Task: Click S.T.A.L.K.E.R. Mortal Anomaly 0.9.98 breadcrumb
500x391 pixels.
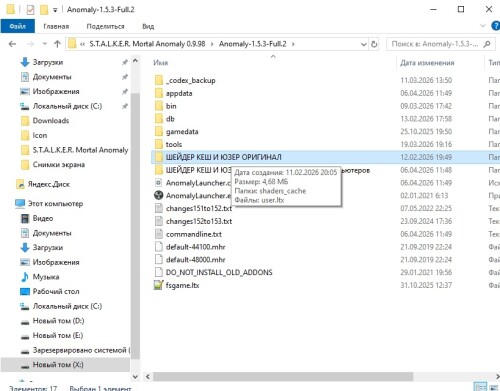Action: click(147, 44)
